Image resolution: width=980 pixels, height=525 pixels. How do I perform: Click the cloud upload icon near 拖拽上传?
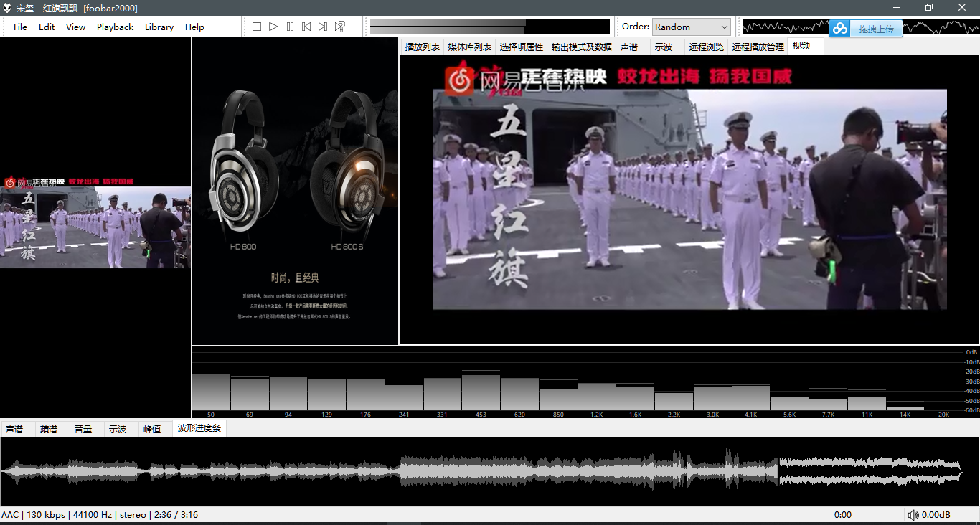[x=841, y=29]
